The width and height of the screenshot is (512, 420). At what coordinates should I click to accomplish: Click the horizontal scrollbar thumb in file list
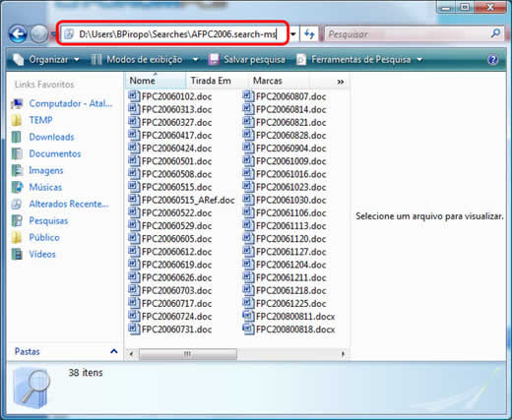(187, 354)
